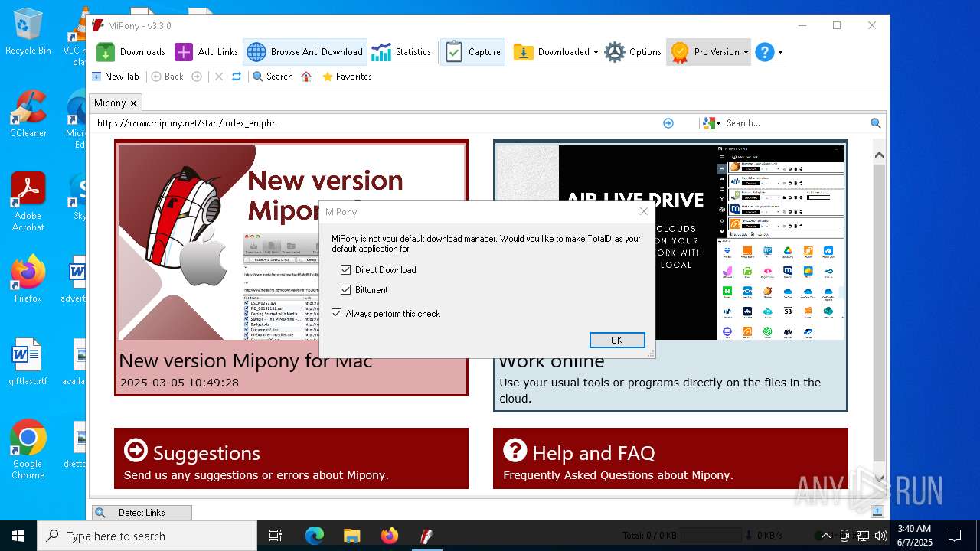Open the Downloaded folder button
Screen dimensions: 980x551
click(552, 52)
